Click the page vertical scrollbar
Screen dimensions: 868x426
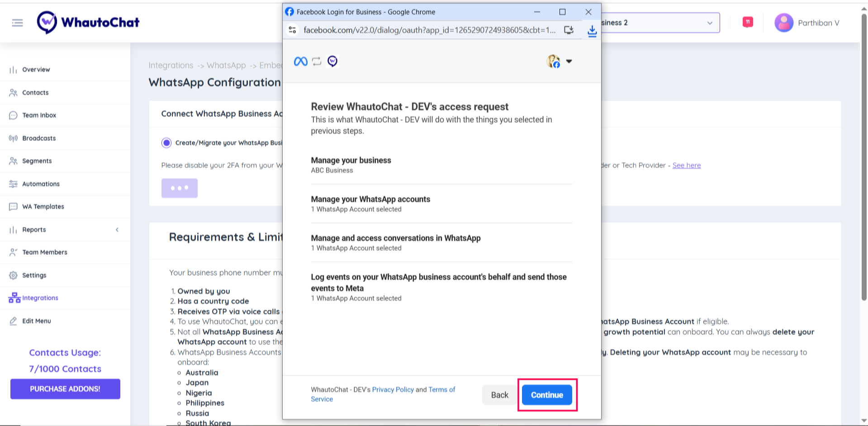(864, 158)
